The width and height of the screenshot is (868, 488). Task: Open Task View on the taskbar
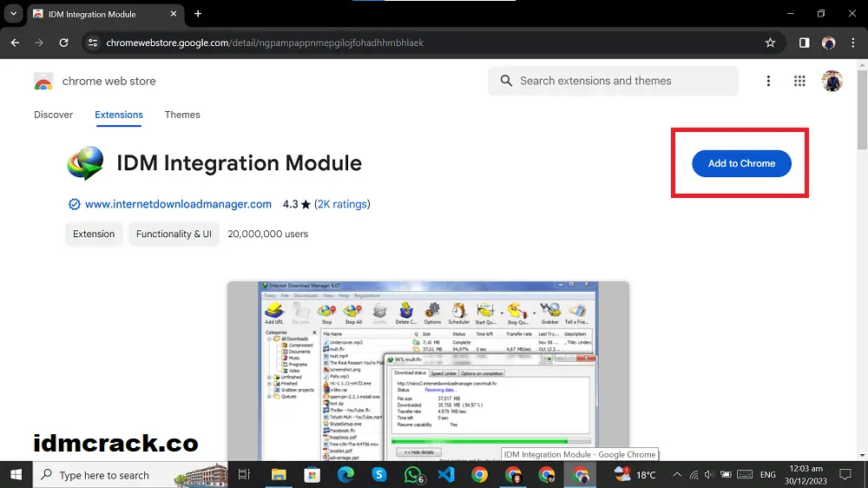[x=244, y=475]
